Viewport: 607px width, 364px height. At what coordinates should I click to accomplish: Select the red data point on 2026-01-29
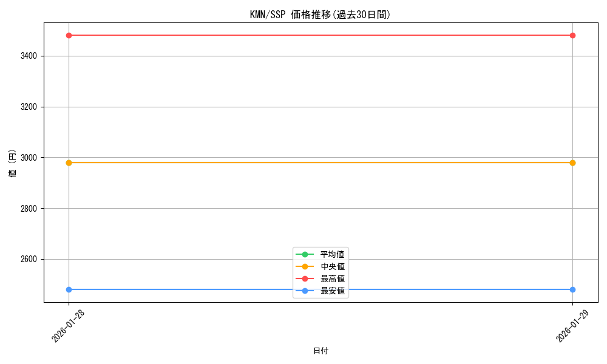point(572,35)
